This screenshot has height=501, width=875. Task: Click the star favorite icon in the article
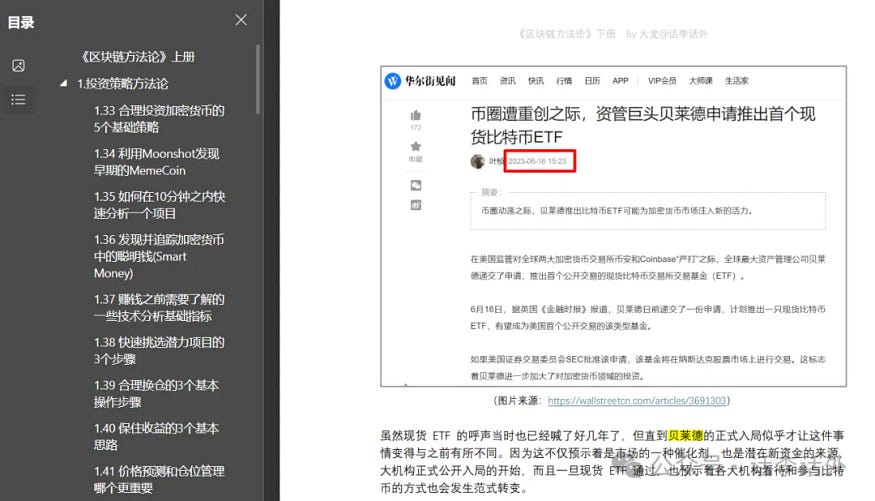pos(416,147)
